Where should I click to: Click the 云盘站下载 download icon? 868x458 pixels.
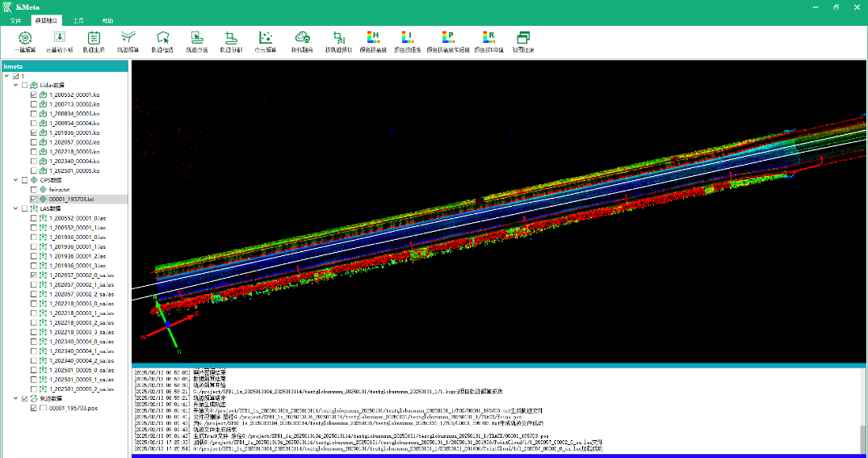click(x=59, y=39)
